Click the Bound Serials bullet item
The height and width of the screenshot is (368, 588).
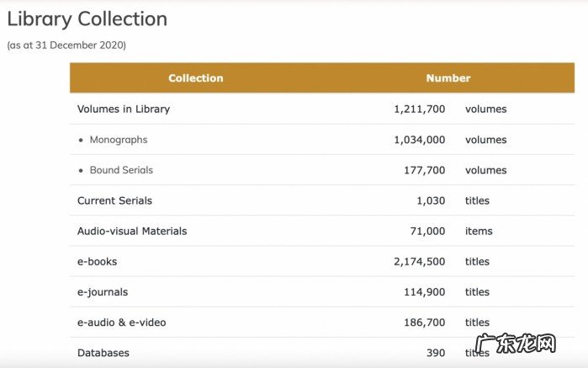[121, 170]
